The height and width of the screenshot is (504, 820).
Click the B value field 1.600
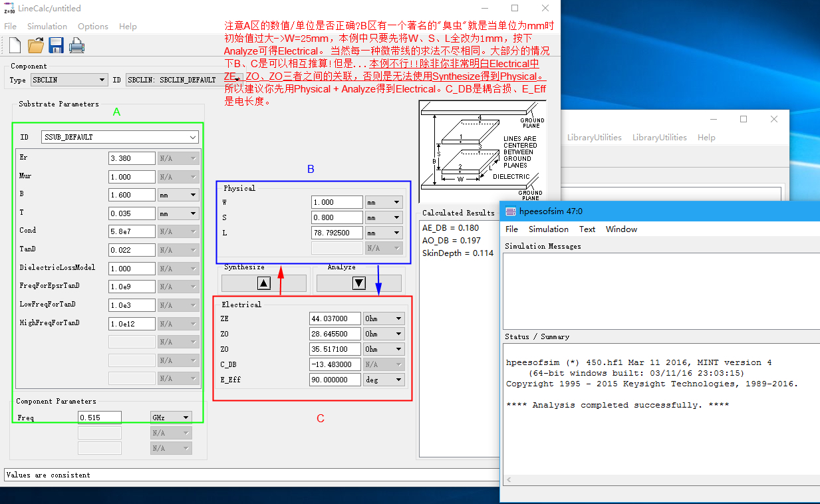coord(132,195)
